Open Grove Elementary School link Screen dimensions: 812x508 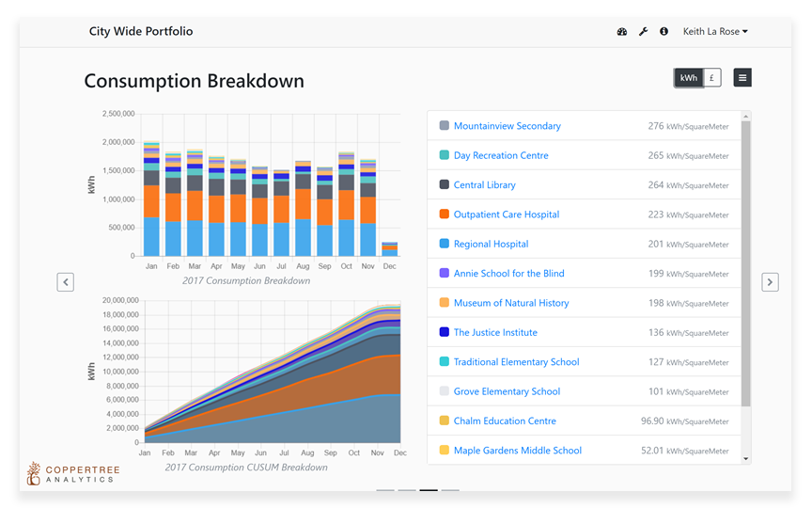pos(507,391)
